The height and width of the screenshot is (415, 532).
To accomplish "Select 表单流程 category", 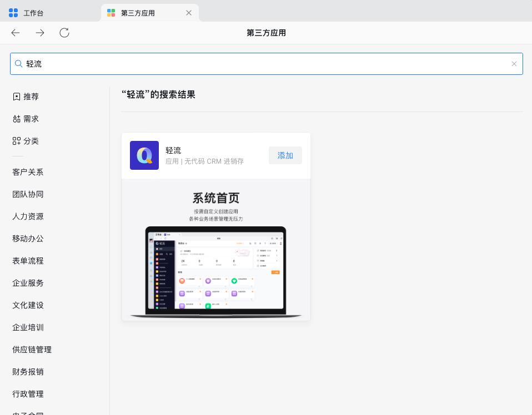I will 28,261.
